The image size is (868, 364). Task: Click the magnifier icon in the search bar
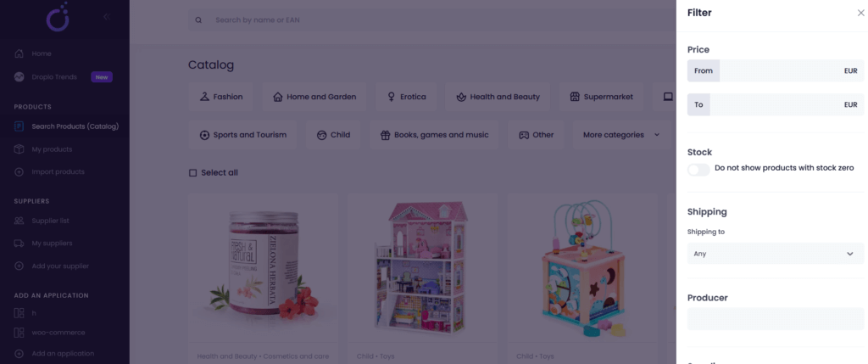[x=198, y=20]
